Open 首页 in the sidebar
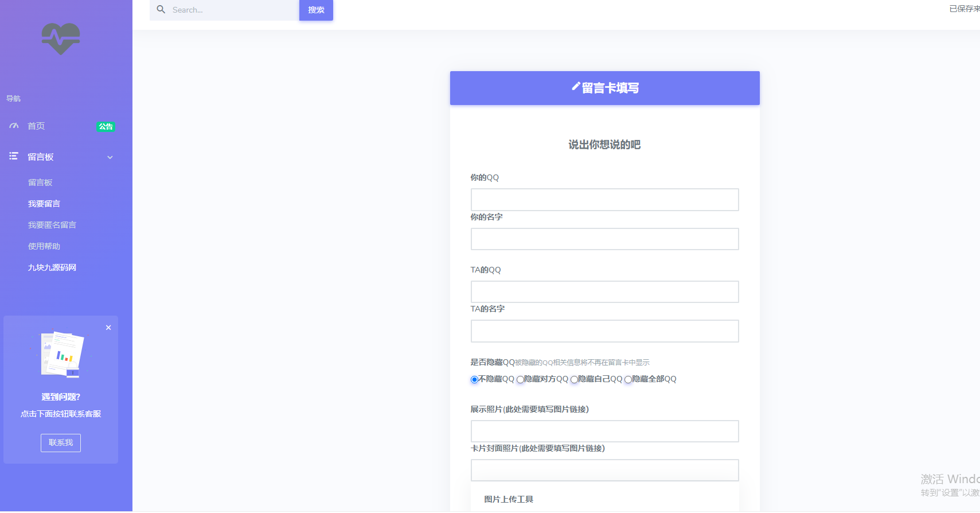Screen dimensions: 980x513 [x=36, y=126]
